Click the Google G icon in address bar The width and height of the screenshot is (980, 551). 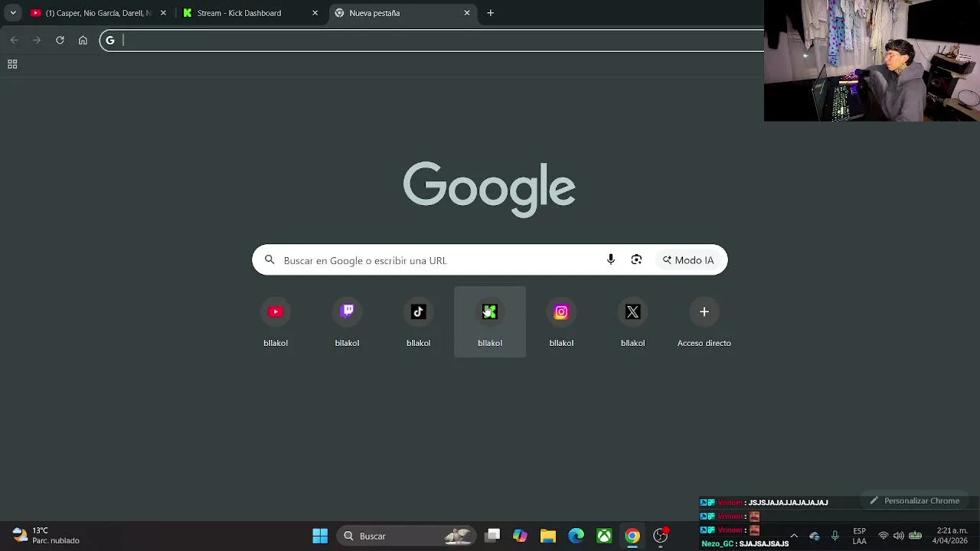click(110, 41)
